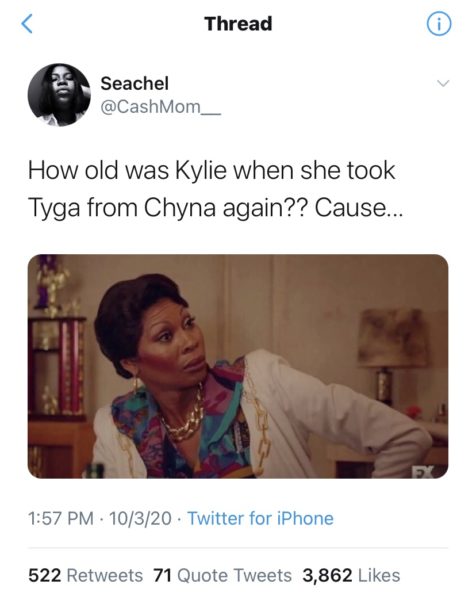Image resolution: width=476 pixels, height=600 pixels.
Task: Tap the word Chyna in the tweet
Action: tap(179, 208)
